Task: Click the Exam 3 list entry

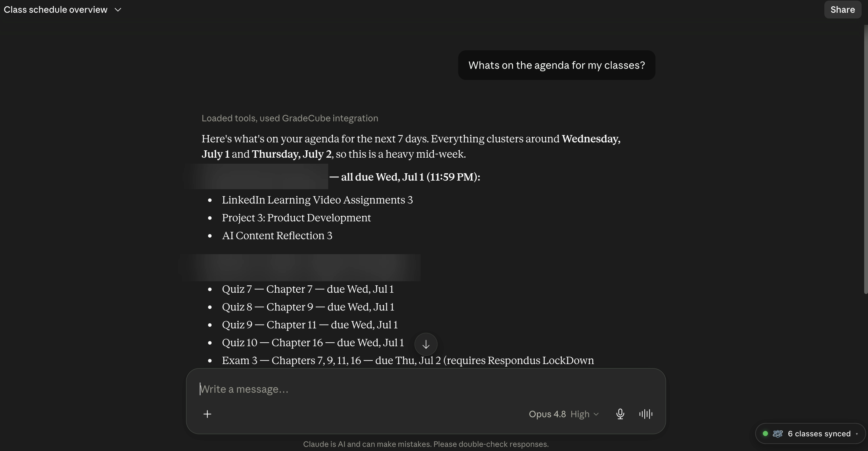Action: (x=408, y=361)
